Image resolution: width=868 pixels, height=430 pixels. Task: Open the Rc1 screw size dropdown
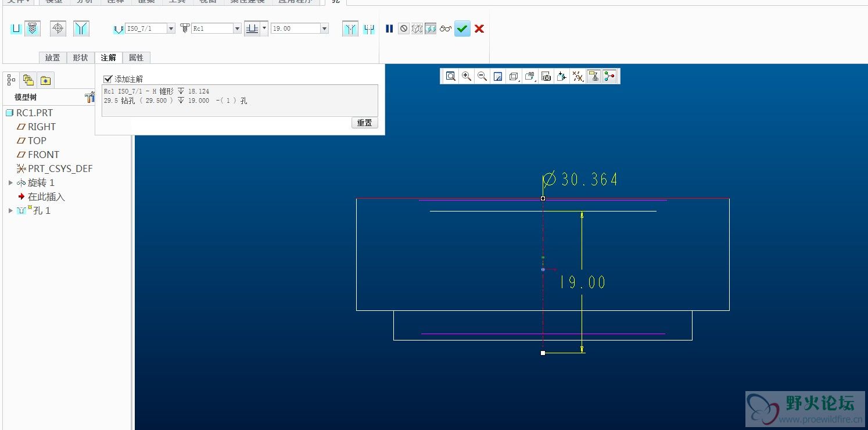pyautogui.click(x=237, y=28)
